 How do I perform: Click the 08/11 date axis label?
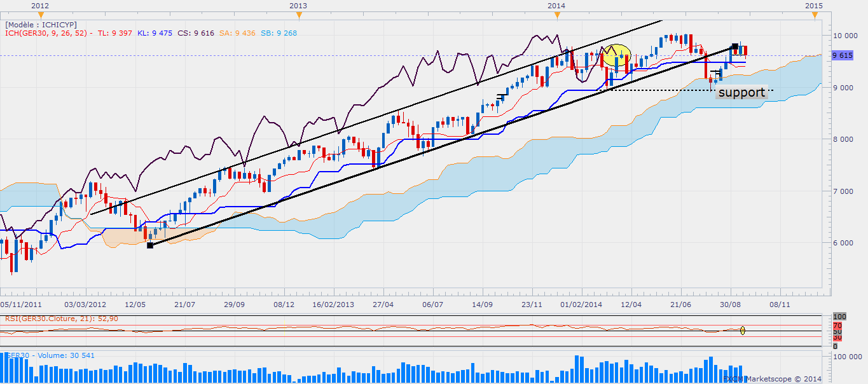pyautogui.click(x=780, y=305)
